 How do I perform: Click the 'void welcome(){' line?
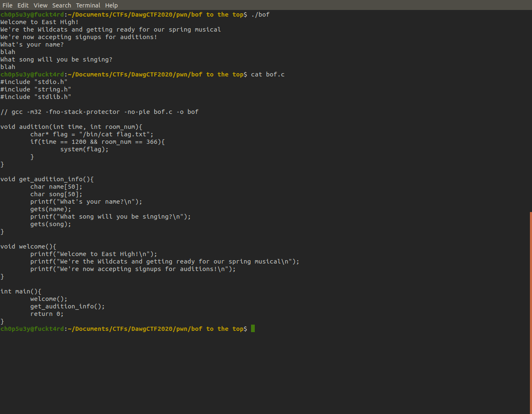[x=28, y=246]
